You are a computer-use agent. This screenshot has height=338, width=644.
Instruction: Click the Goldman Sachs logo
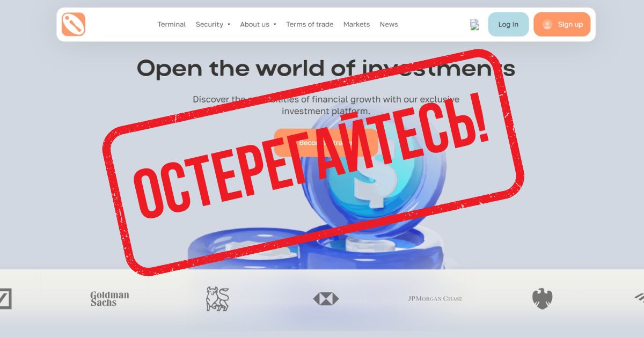point(109,299)
